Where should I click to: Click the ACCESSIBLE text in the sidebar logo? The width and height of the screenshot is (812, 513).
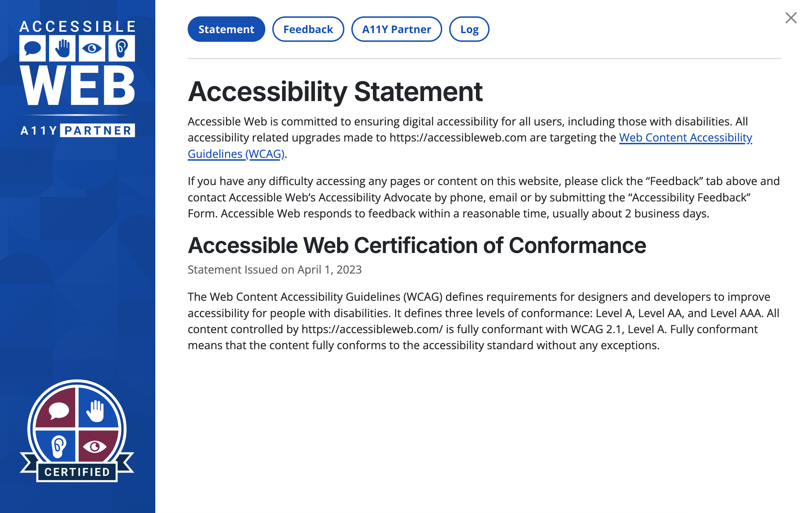pos(77,26)
